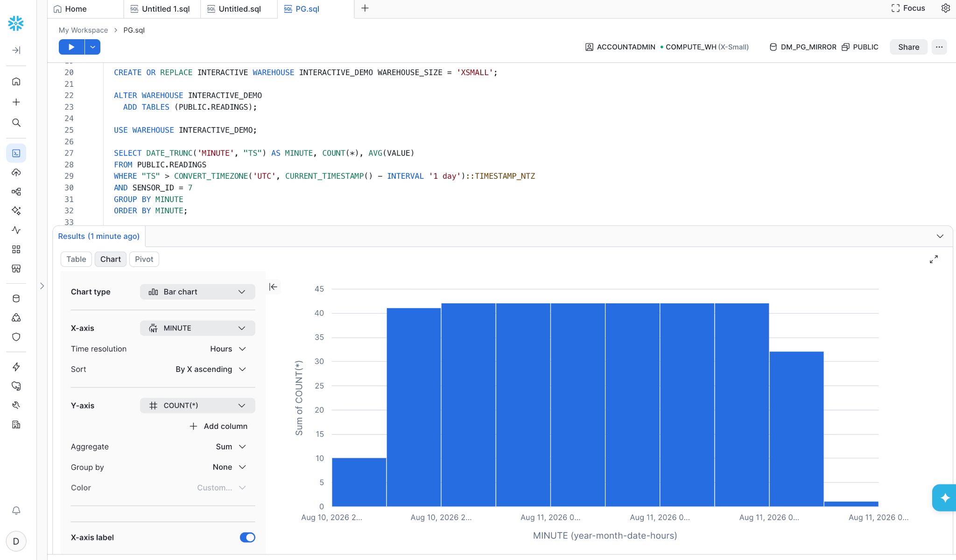Open the database Data icon in sidebar

[16, 299]
